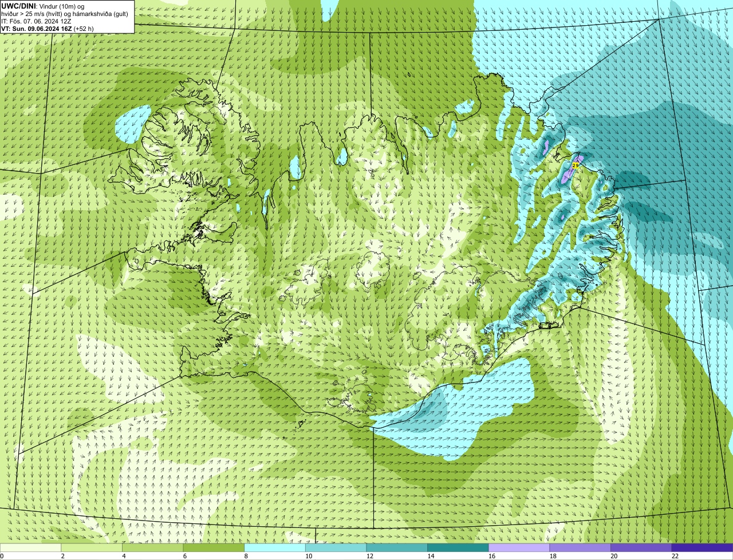Click the legend number 10

[x=309, y=555]
